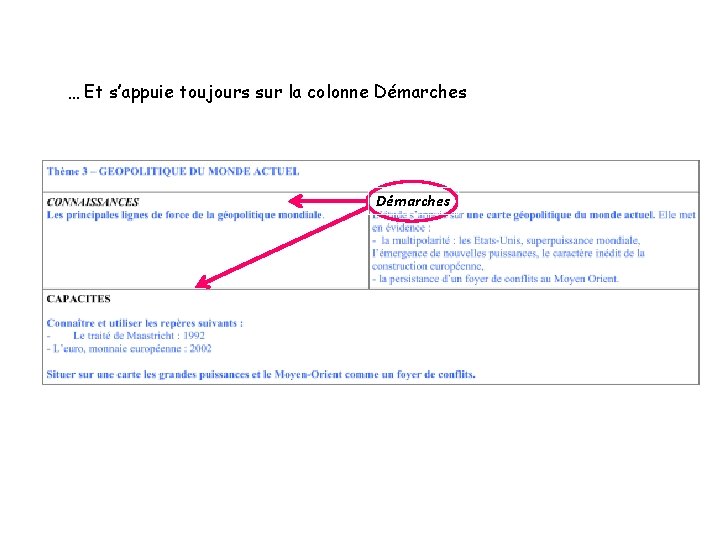Click the circled Démarches label

point(413,201)
